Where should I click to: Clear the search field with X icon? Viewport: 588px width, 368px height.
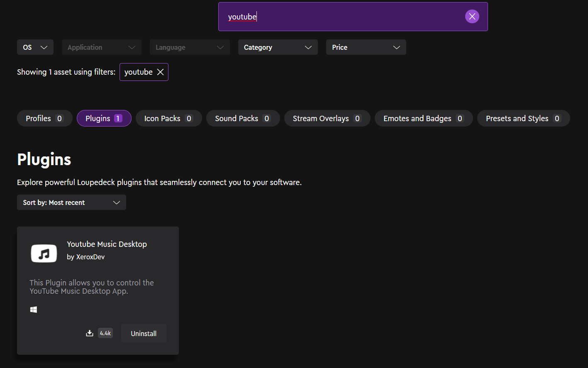(472, 17)
